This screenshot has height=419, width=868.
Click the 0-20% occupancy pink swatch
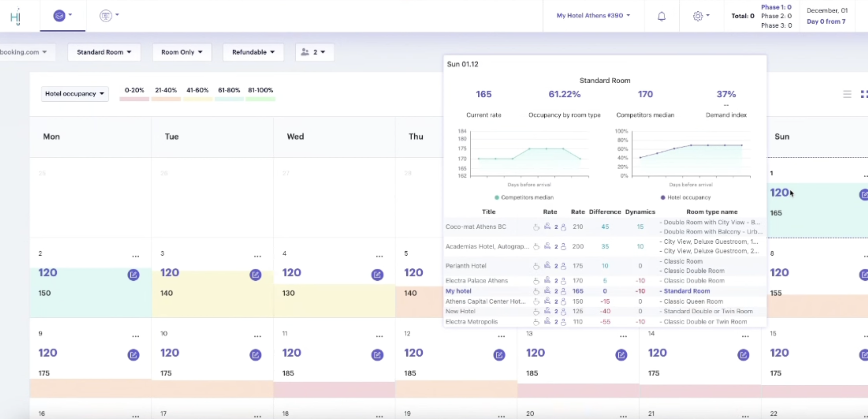[x=134, y=99]
